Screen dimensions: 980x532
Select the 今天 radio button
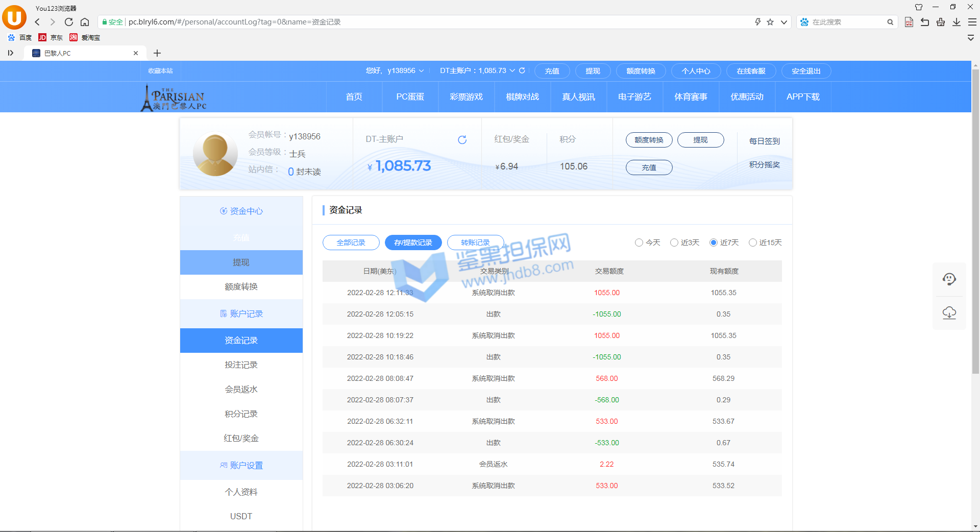tap(639, 243)
